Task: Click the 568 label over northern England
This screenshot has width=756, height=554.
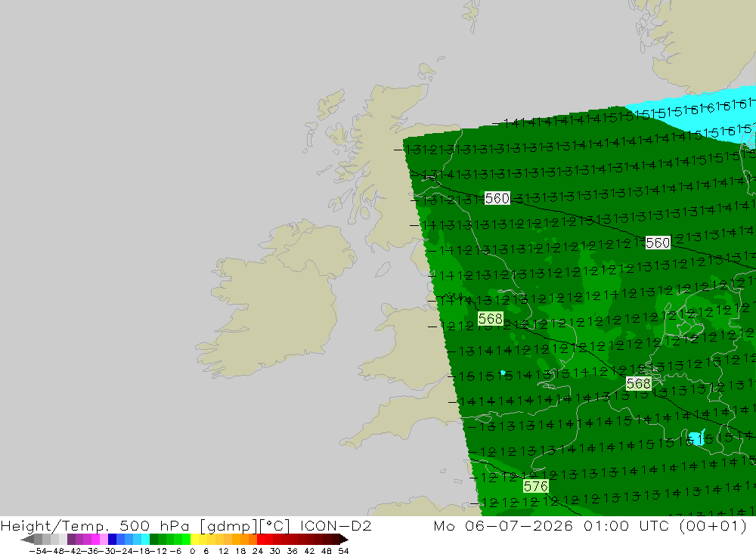Action: pos(491,319)
